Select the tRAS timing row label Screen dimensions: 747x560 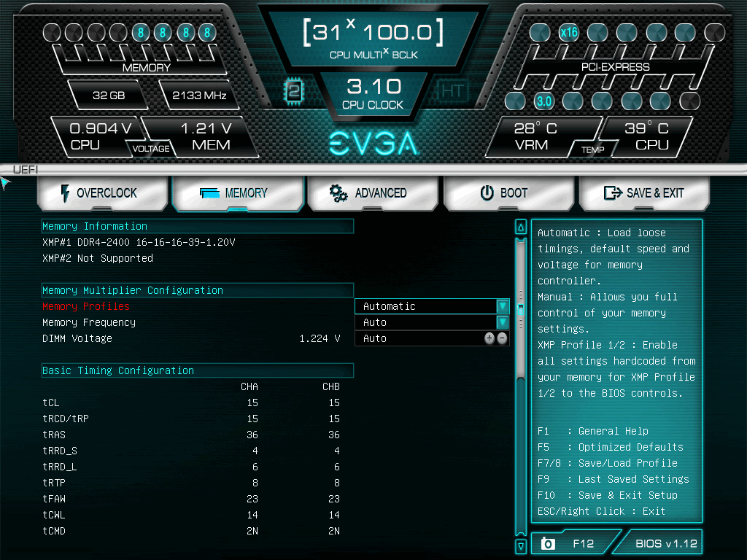pyautogui.click(x=54, y=435)
